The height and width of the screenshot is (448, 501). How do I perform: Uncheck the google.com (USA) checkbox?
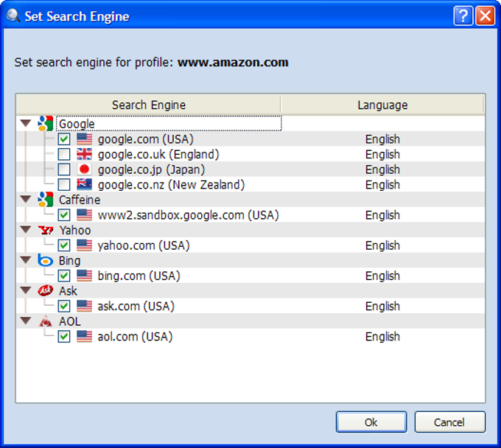pos(64,139)
